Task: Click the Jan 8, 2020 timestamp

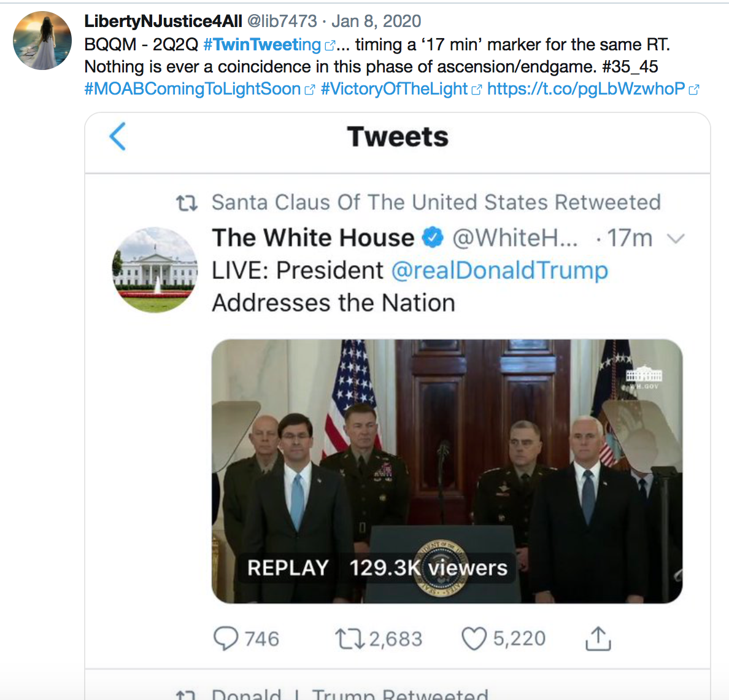Action: pos(376,21)
